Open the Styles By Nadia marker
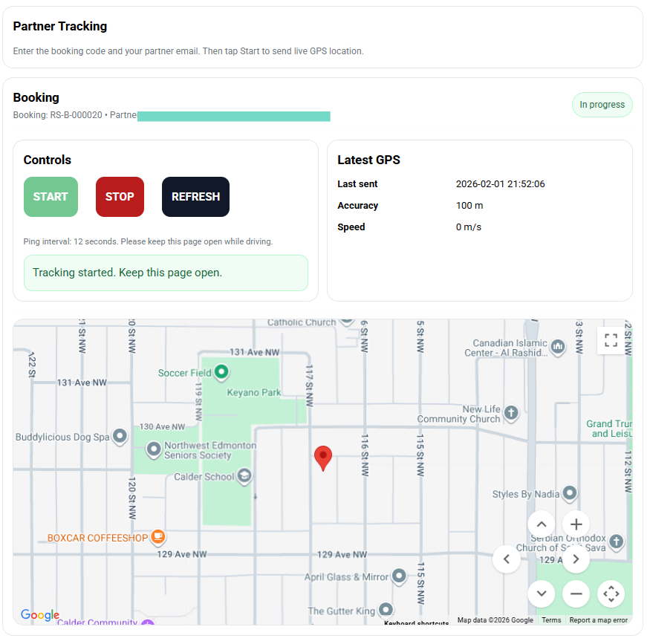 (x=570, y=492)
